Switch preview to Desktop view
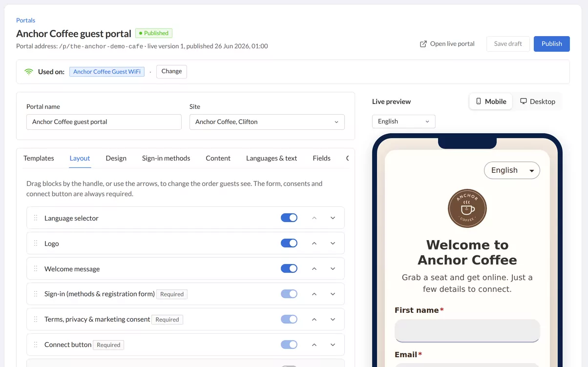Image resolution: width=588 pixels, height=367 pixels. click(x=537, y=102)
